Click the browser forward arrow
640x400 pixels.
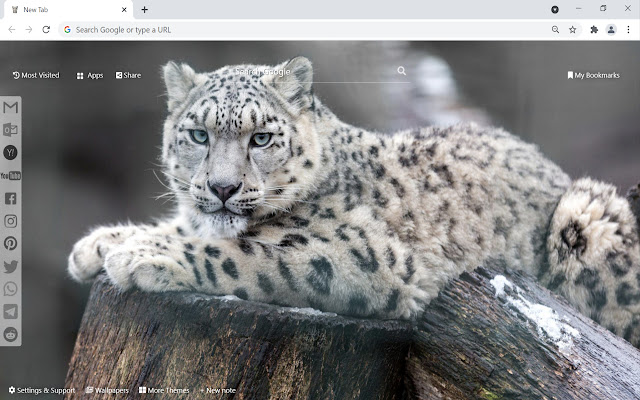(29, 29)
